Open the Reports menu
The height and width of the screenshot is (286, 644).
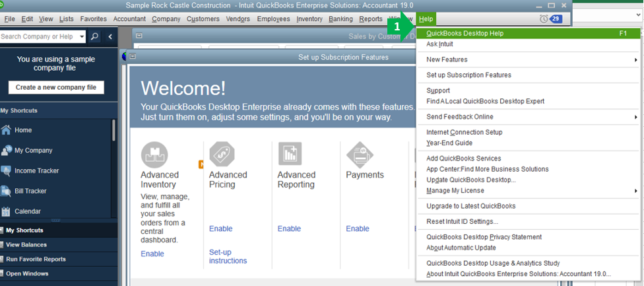pos(371,19)
